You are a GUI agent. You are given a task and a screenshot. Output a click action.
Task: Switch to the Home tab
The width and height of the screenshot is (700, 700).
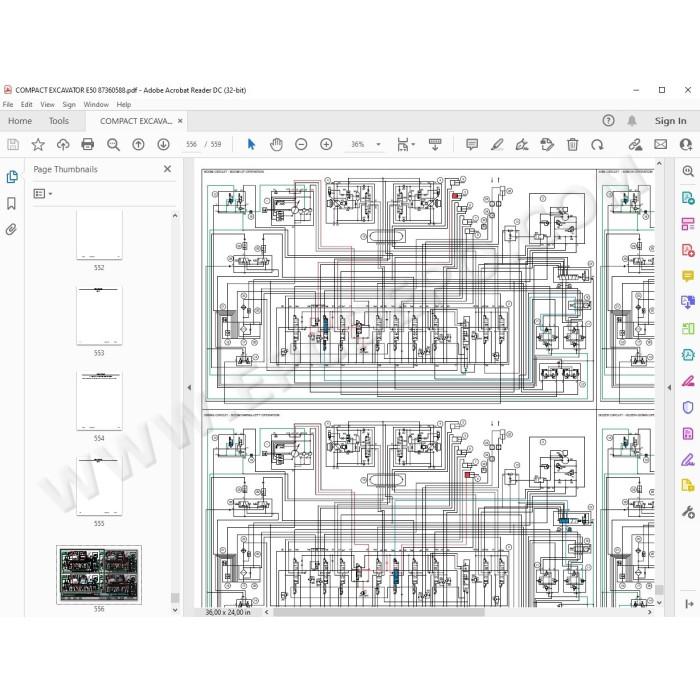coord(20,121)
